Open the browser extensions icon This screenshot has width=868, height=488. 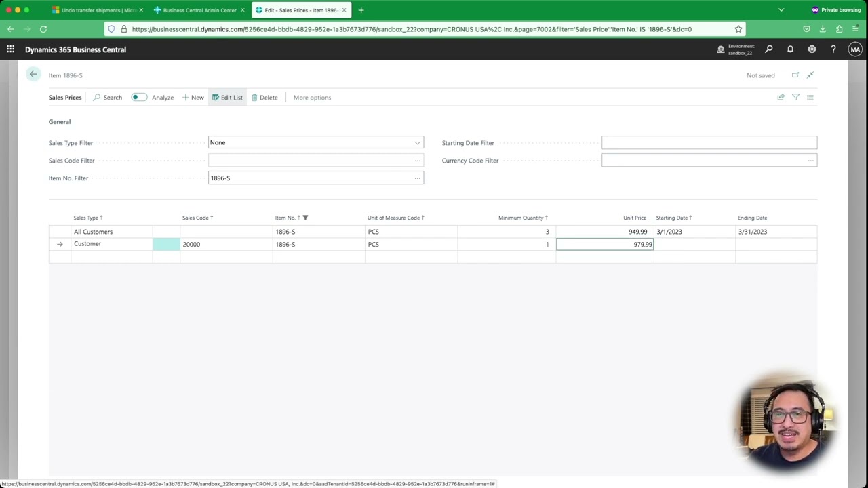click(839, 29)
